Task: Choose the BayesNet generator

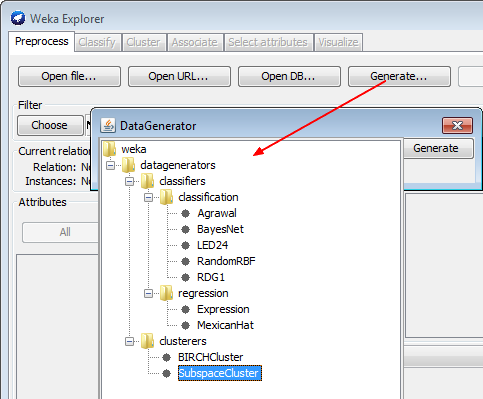Action: point(220,229)
